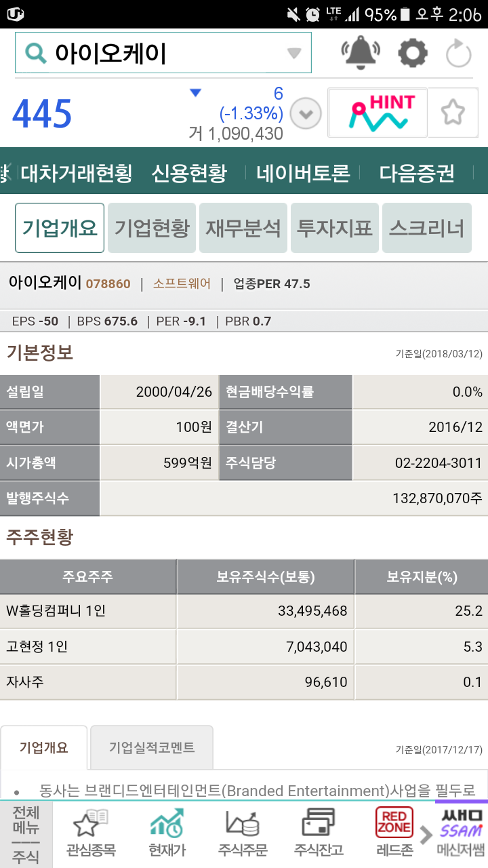
Task: Open the HINT chart button
Action: tap(378, 113)
